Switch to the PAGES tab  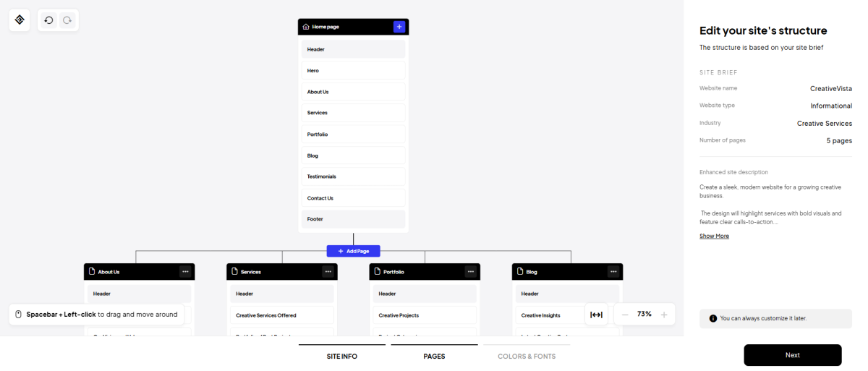[x=434, y=357]
